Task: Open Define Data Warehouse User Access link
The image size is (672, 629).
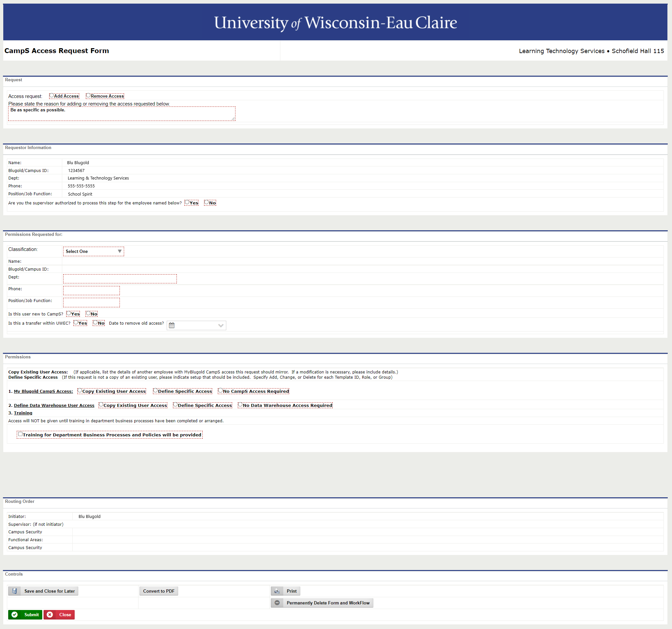Action: click(x=54, y=405)
